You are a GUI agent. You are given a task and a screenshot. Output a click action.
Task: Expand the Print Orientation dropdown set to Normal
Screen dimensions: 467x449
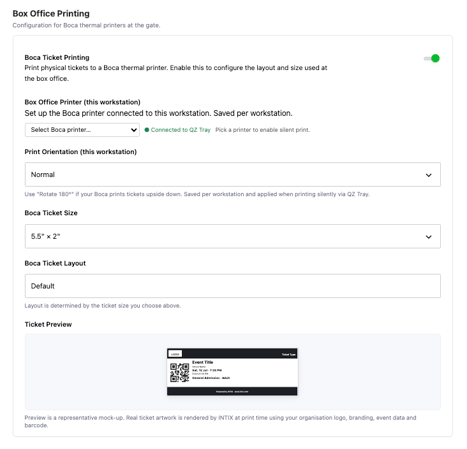coord(233,175)
